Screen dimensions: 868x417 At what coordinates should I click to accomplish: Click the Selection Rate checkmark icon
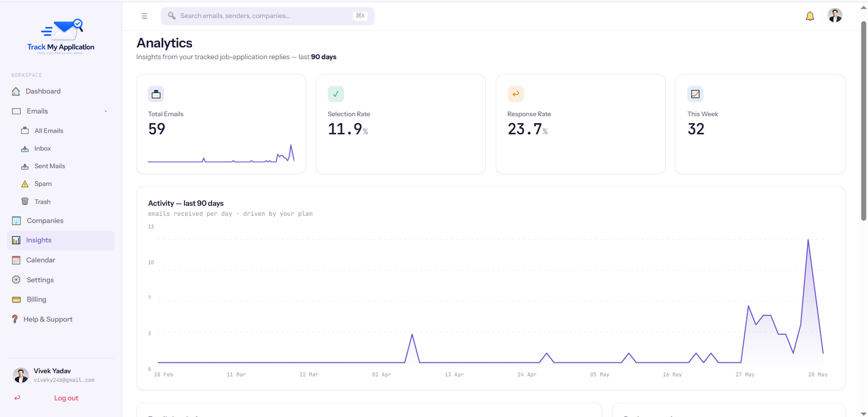(336, 94)
